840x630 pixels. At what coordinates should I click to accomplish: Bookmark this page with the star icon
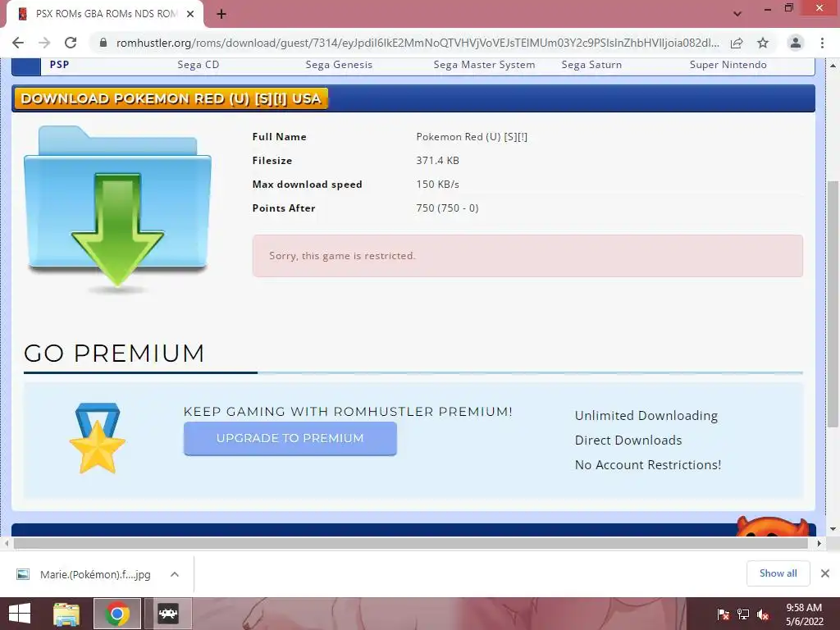pyautogui.click(x=763, y=43)
